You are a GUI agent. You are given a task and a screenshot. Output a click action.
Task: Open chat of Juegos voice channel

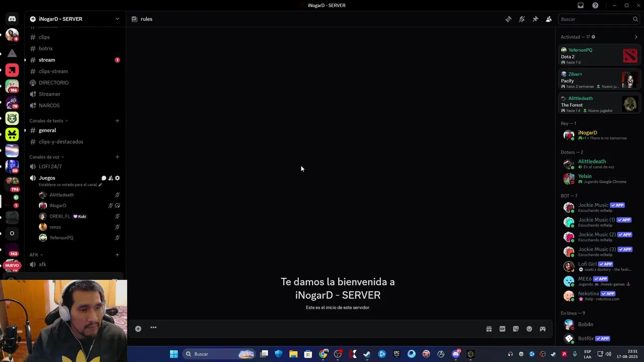pos(104,178)
